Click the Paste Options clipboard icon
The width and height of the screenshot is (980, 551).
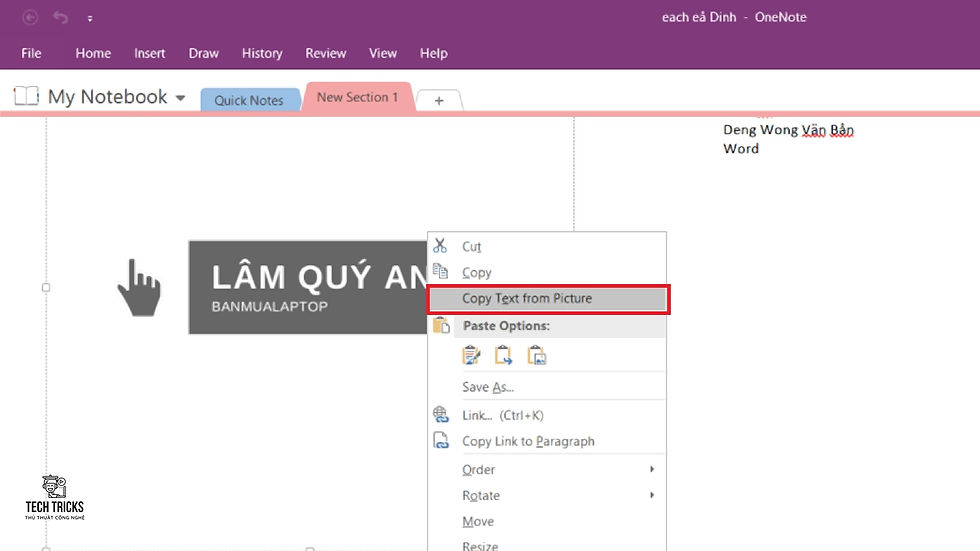pos(441,325)
